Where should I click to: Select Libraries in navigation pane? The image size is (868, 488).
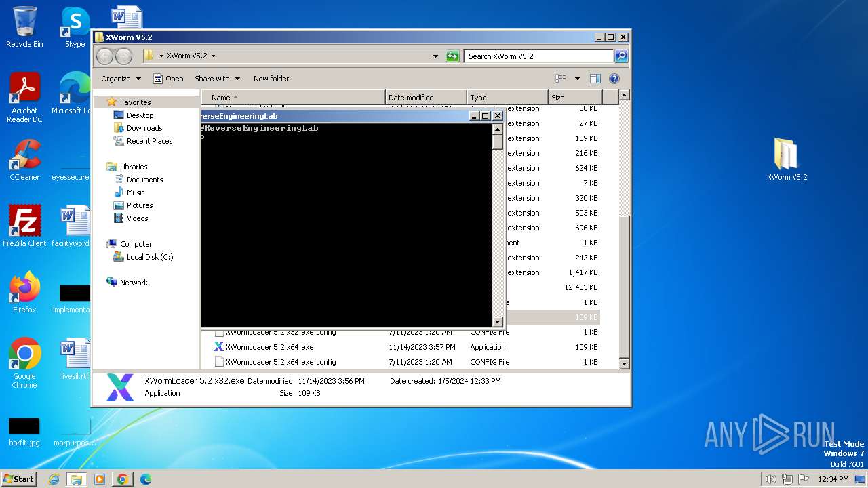coord(134,167)
